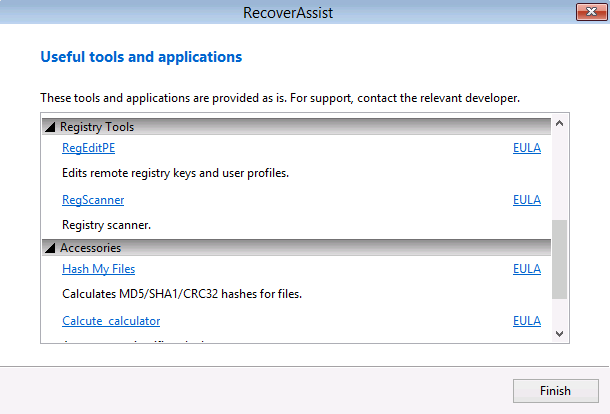610x414 pixels.
Task: Click the Finish button
Action: pos(556,391)
